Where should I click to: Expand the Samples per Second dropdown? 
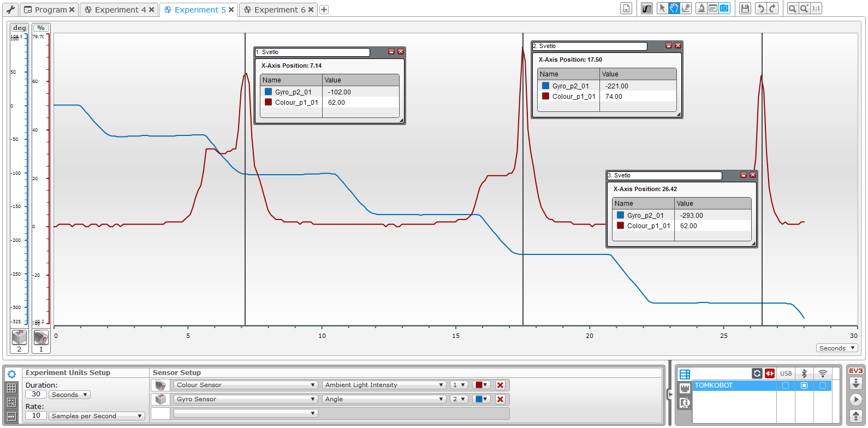[x=97, y=416]
